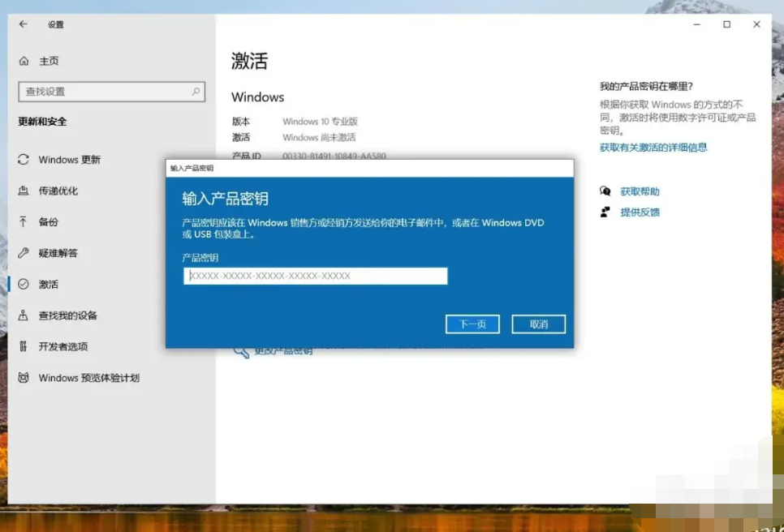Click the home icon beside 主页
The height and width of the screenshot is (532, 784).
(x=24, y=61)
